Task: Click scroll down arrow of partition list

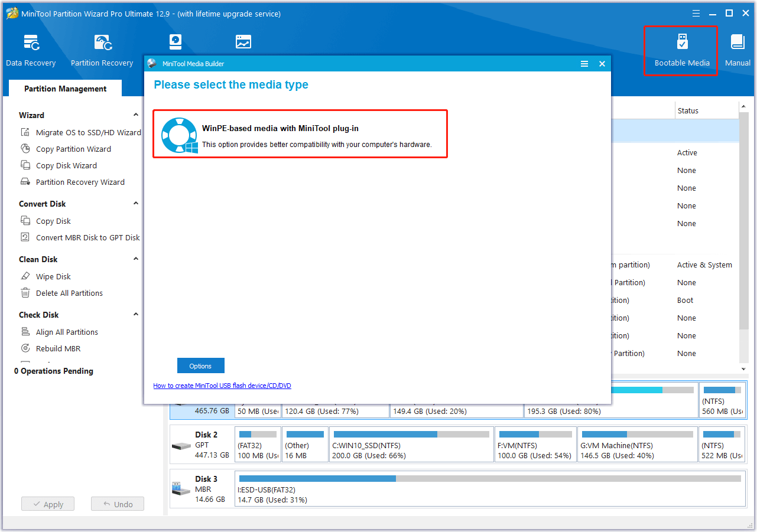Action: coord(744,369)
